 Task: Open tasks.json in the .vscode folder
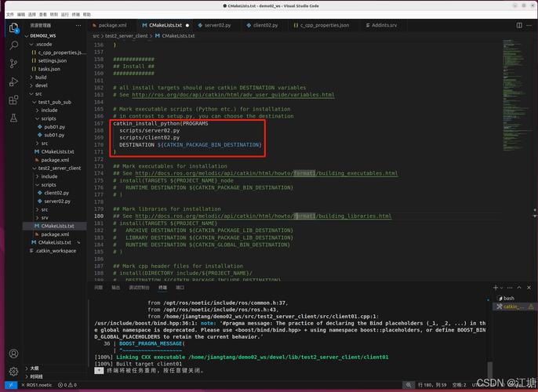point(49,69)
